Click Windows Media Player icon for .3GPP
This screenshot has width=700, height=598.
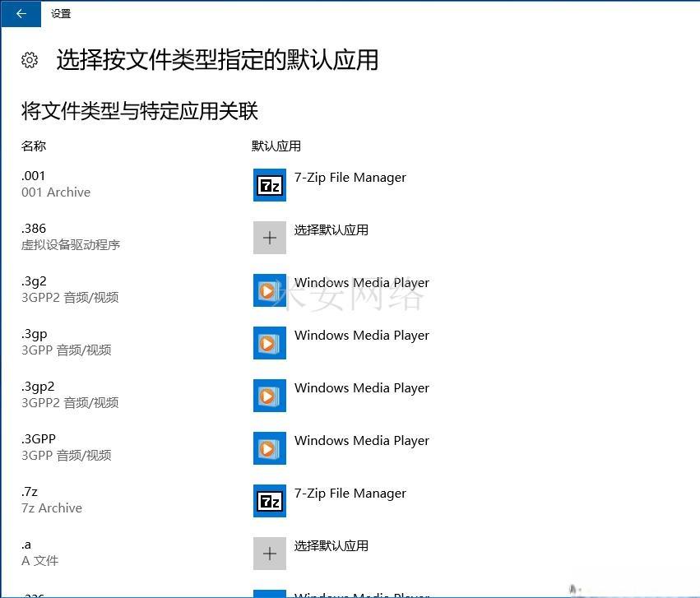(x=270, y=448)
